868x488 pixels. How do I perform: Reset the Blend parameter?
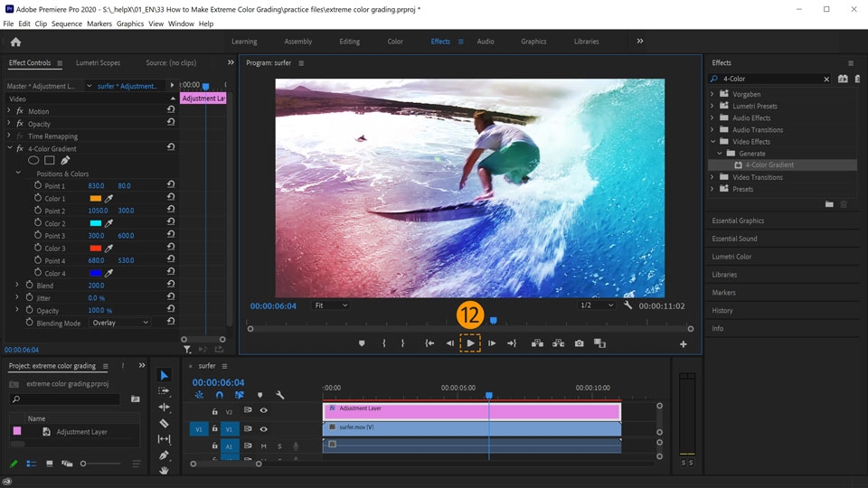[171, 286]
